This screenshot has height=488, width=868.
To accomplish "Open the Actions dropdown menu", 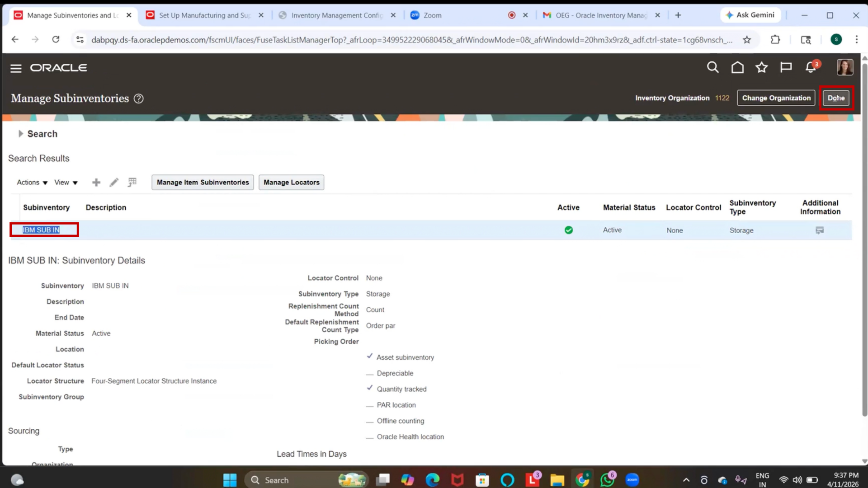I will (x=32, y=183).
